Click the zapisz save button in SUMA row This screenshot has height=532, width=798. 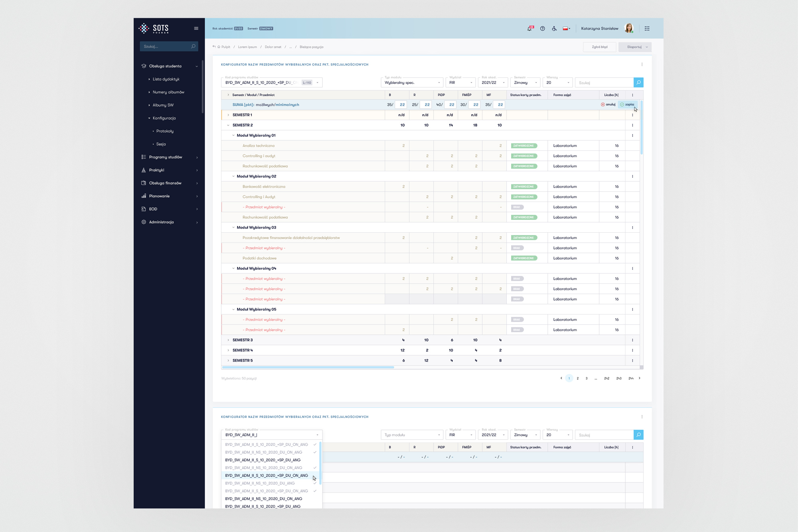click(x=628, y=105)
